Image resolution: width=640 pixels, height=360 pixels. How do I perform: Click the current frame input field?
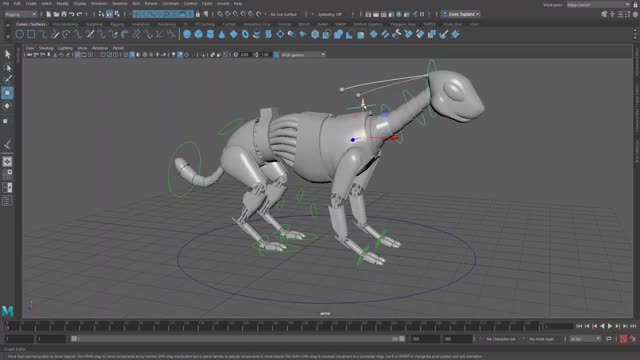pyautogui.click(x=558, y=326)
